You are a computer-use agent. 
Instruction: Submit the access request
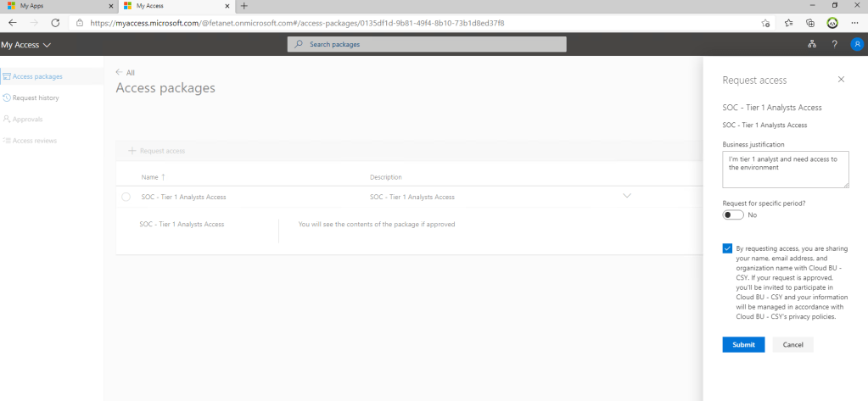coord(743,344)
